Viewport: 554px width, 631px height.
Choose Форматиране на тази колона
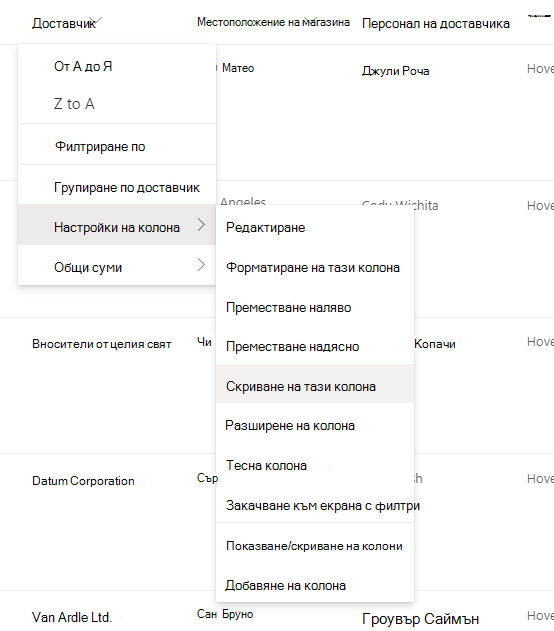315,267
